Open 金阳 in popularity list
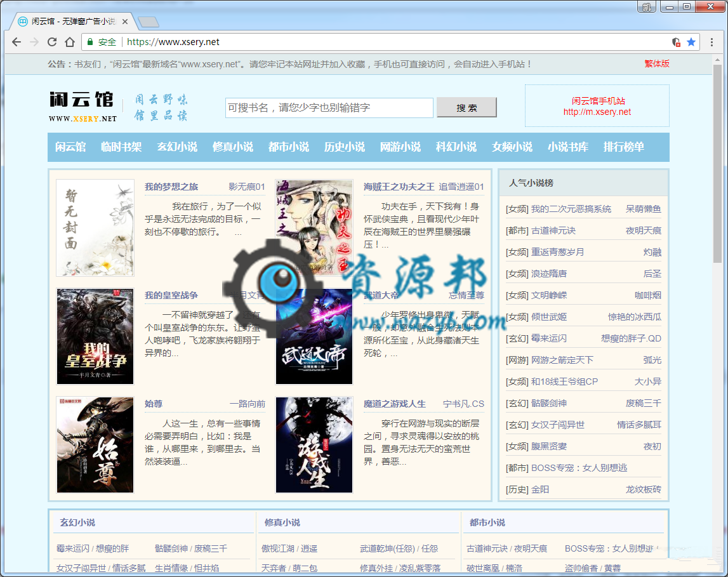 [x=540, y=490]
